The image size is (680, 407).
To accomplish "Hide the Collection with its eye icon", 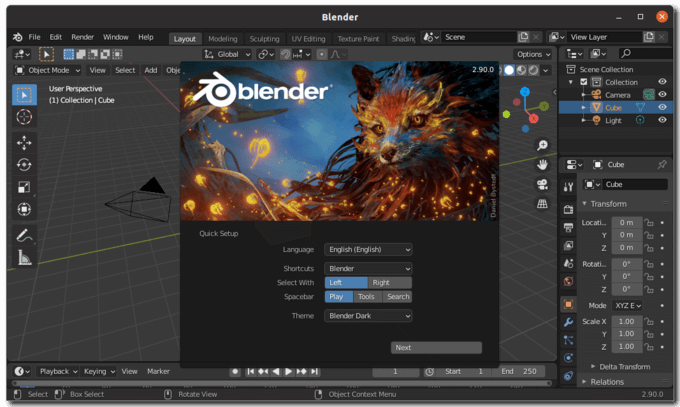I will click(x=662, y=82).
